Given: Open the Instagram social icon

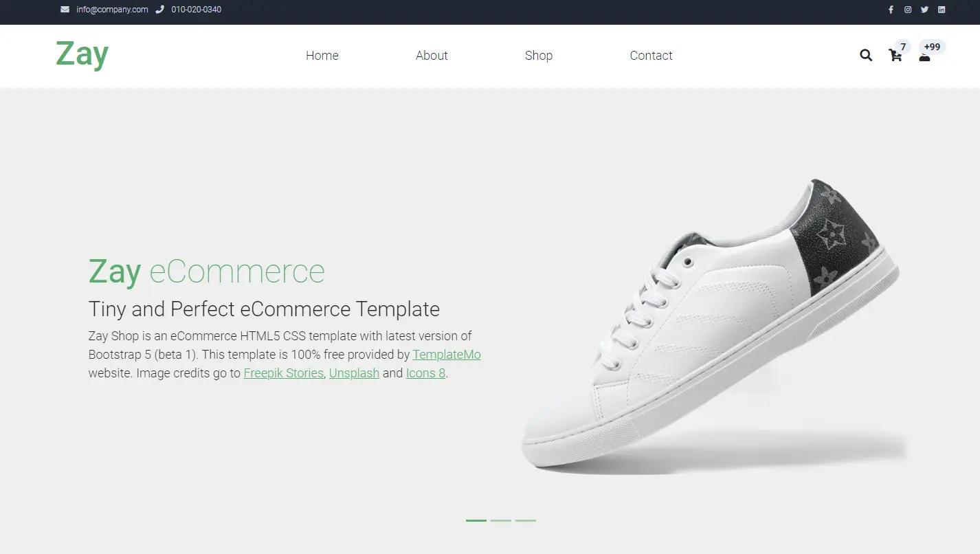Looking at the screenshot, I should click(x=908, y=10).
